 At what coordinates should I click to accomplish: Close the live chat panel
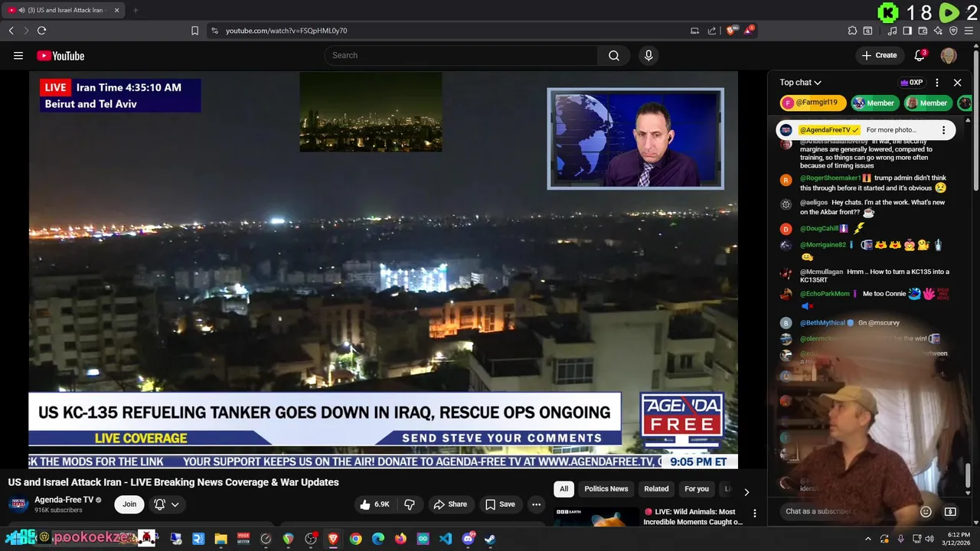point(957,83)
